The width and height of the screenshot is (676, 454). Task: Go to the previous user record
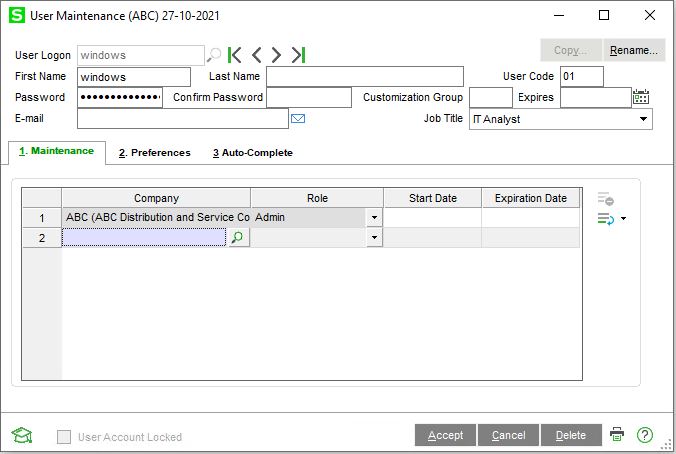[x=257, y=55]
